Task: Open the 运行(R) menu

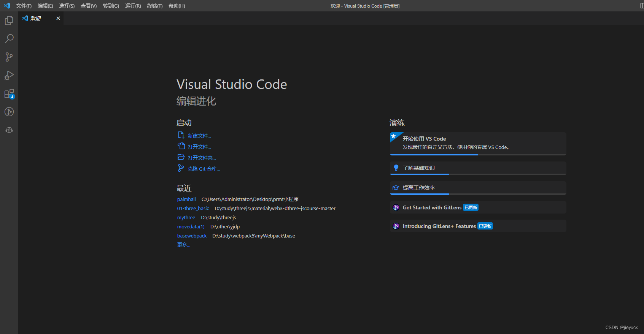Action: pyautogui.click(x=133, y=6)
